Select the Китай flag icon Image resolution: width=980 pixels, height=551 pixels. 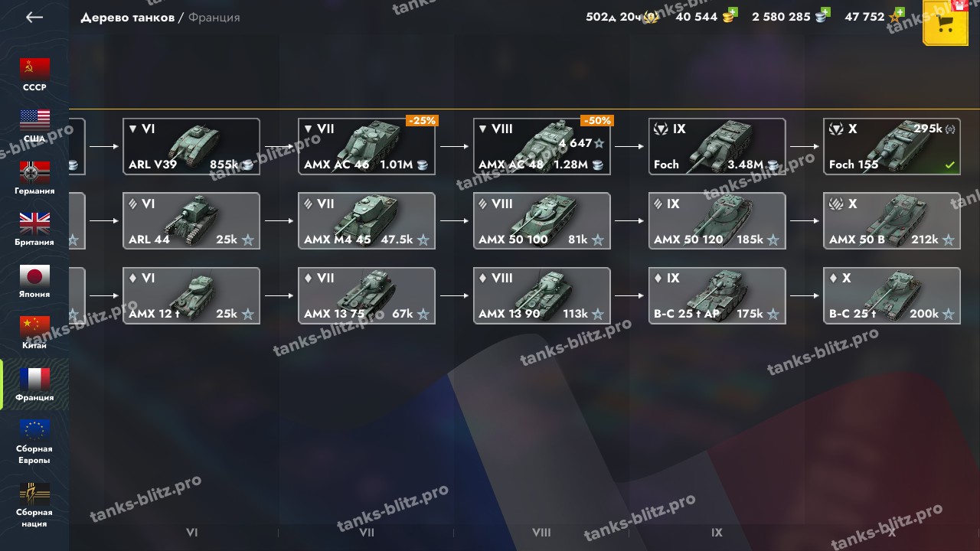34,327
